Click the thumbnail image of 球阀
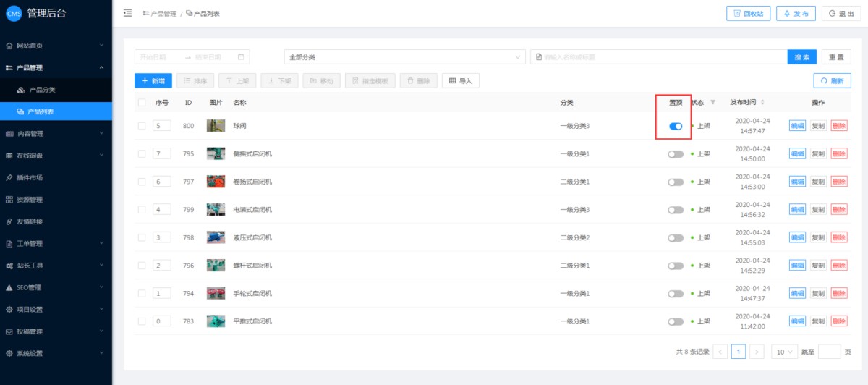868x385 pixels. pyautogui.click(x=216, y=126)
